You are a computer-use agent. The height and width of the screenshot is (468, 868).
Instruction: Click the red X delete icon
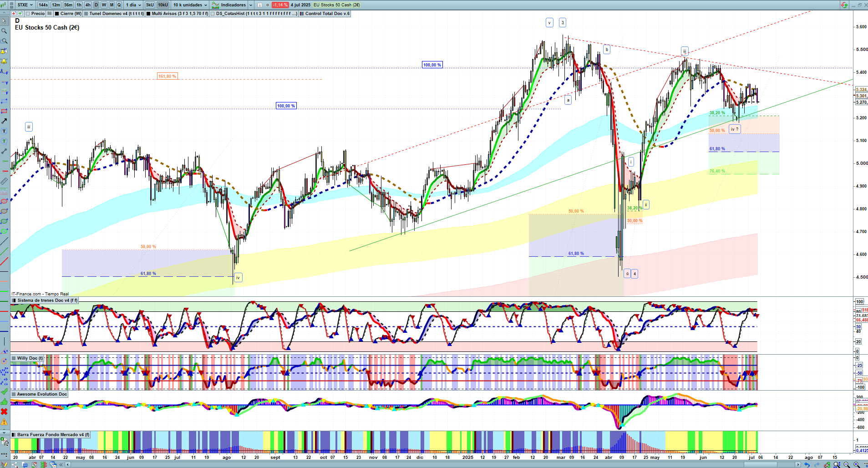click(4, 412)
